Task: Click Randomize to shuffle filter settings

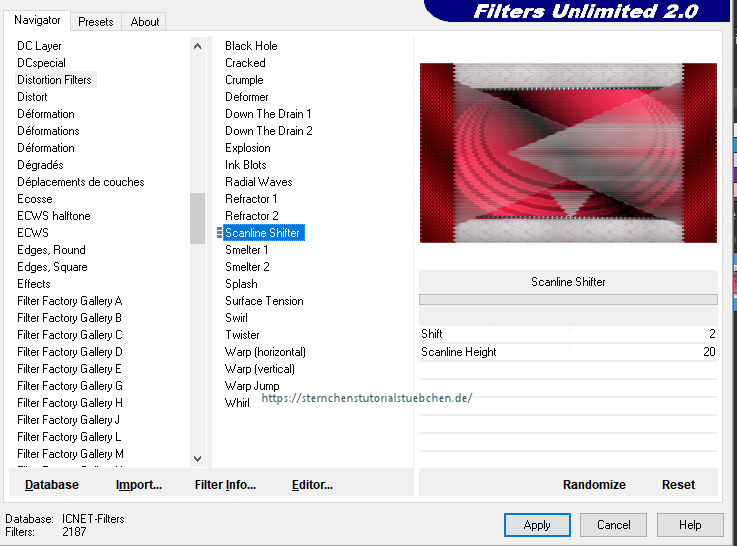Action: 594,485
